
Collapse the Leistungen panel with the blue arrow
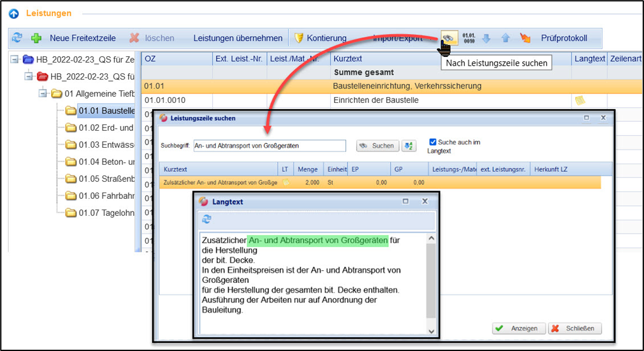tap(14, 13)
